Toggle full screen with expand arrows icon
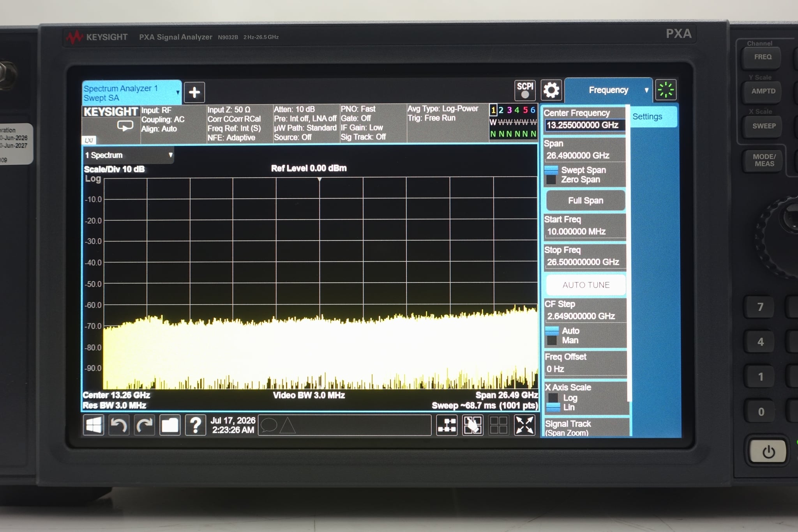The height and width of the screenshot is (532, 798). point(524,425)
